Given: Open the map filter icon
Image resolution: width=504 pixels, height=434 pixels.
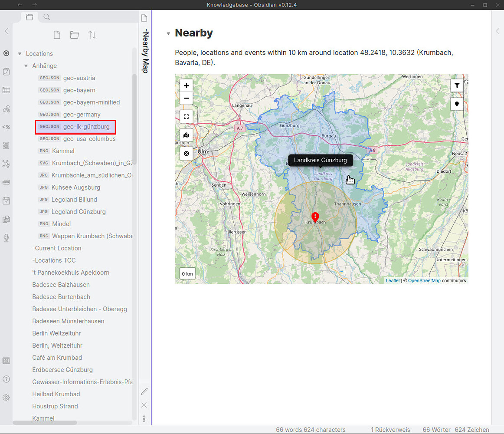Looking at the screenshot, I should 457,85.
